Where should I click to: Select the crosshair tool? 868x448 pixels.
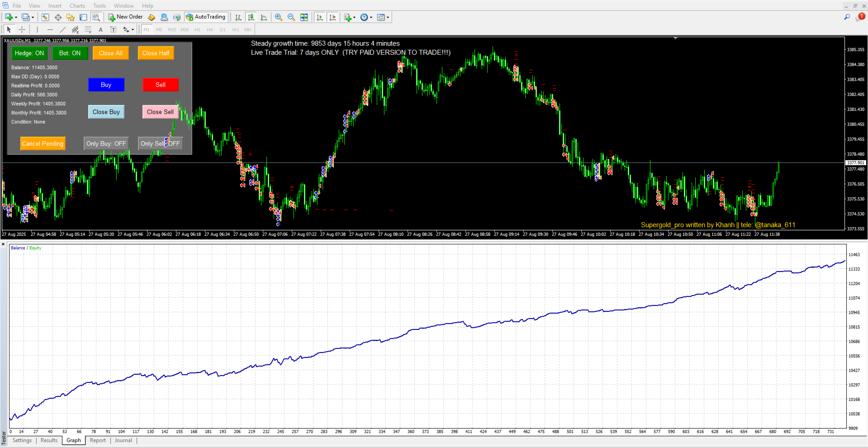(22, 29)
